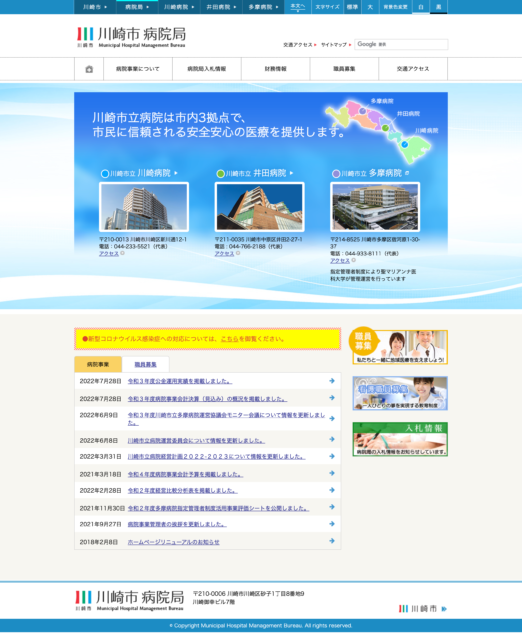Expand the 井田病院 top bar menu
This screenshot has width=522, height=640.
click(x=221, y=7)
